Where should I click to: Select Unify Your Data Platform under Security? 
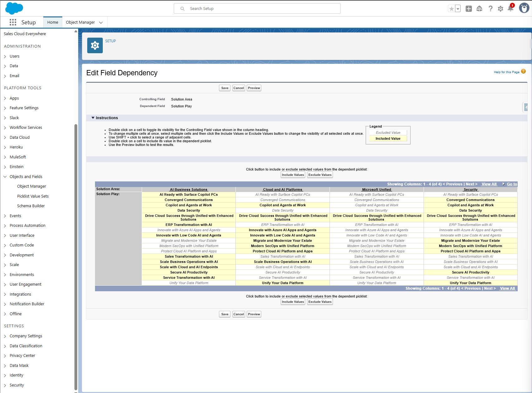pos(471,283)
